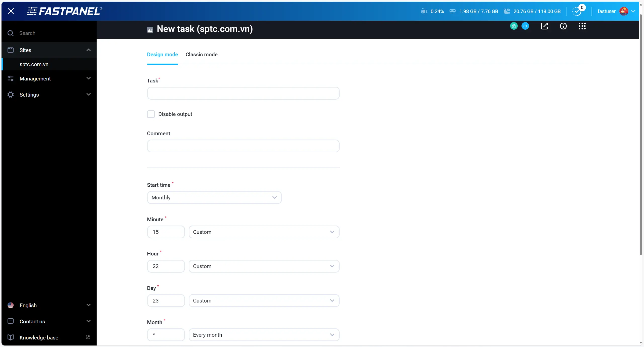
Task: Open the nine-dot grid menu icon
Action: (582, 26)
